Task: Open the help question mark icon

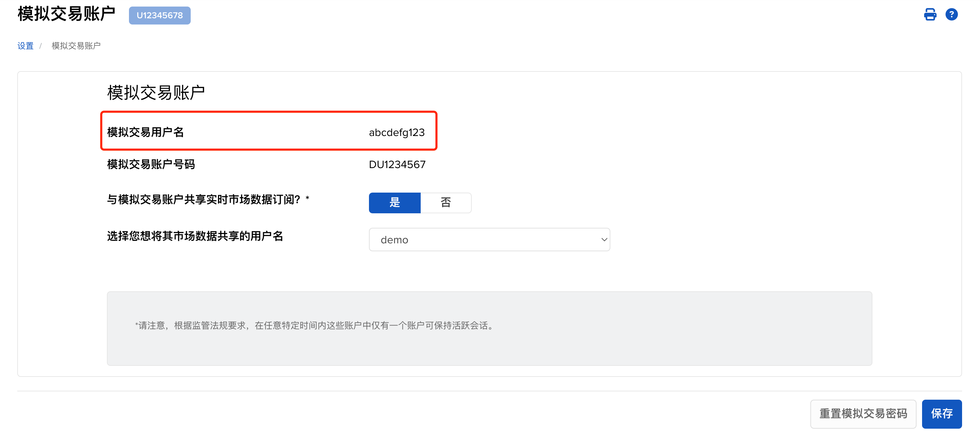Action: [x=951, y=14]
